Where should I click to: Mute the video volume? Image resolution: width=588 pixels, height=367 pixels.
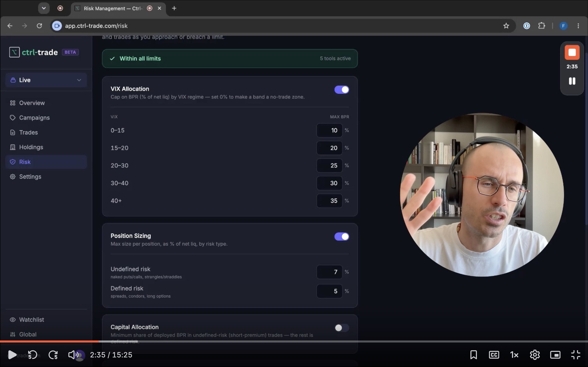pyautogui.click(x=73, y=355)
